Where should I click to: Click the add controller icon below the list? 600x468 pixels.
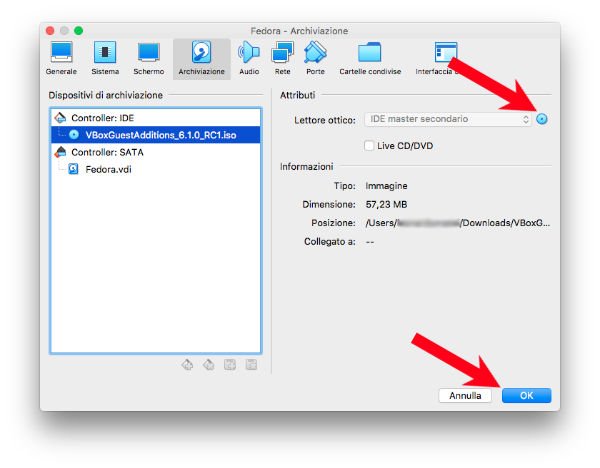187,365
